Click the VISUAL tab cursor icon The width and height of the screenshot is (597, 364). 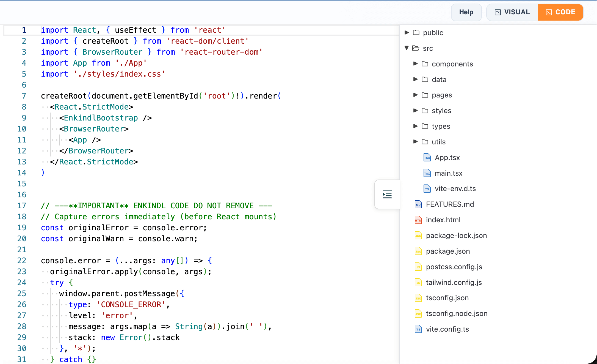pyautogui.click(x=498, y=12)
